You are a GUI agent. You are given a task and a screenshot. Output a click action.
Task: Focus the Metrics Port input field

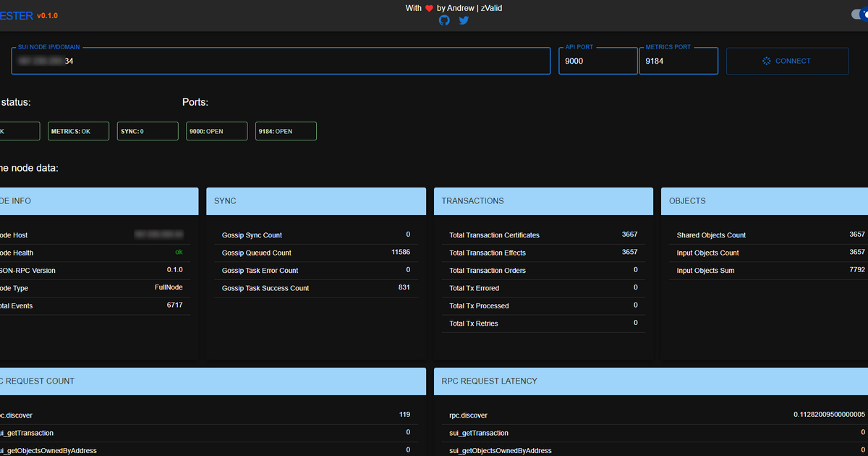coord(678,61)
